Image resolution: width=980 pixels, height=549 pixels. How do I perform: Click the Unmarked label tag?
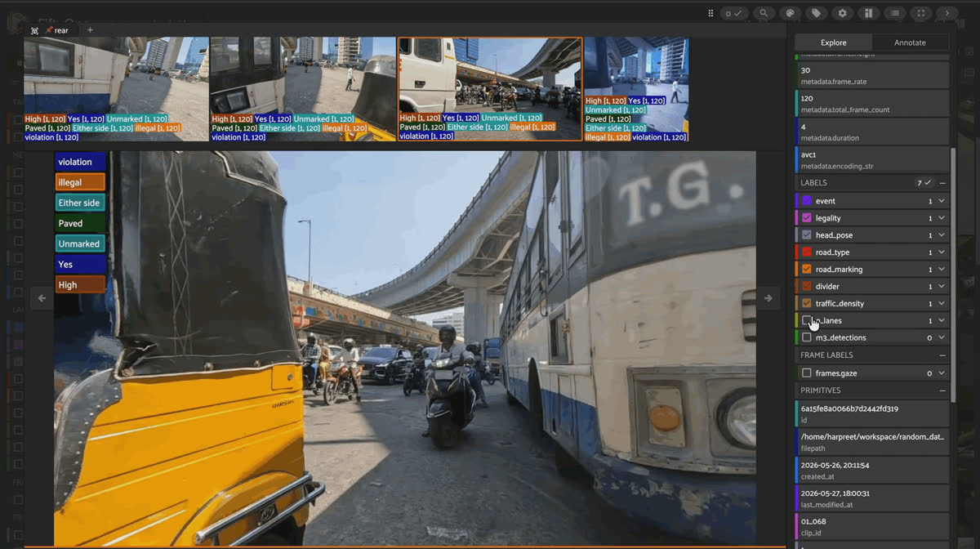(80, 243)
